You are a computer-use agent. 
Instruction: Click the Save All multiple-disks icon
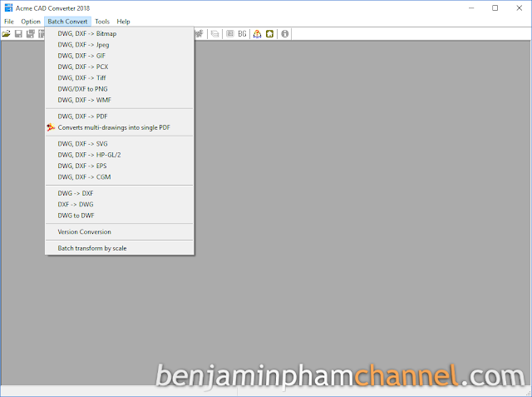31,33
